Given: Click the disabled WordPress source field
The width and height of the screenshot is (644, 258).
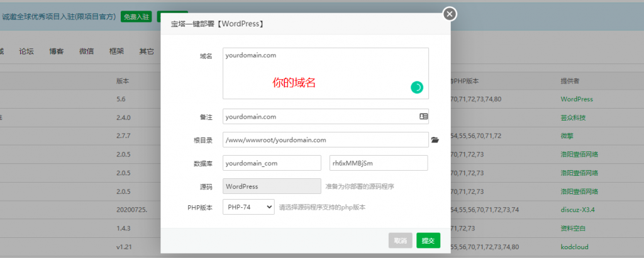Looking at the screenshot, I should (272, 186).
